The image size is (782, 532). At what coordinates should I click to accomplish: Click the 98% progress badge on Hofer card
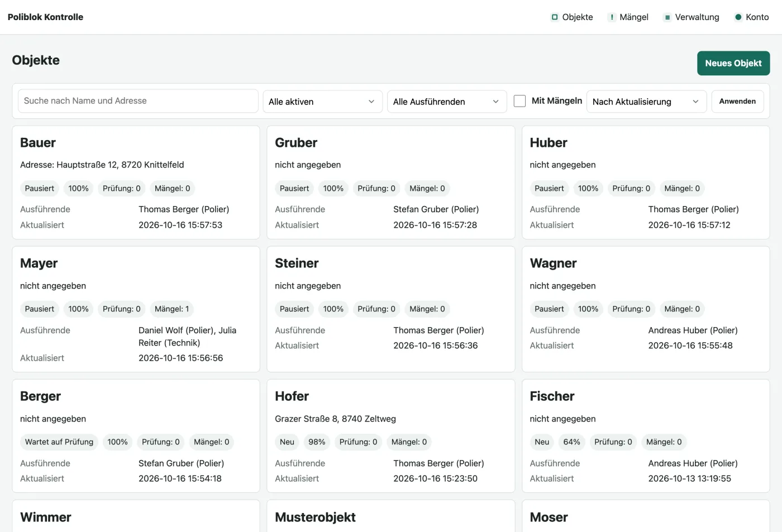(317, 442)
